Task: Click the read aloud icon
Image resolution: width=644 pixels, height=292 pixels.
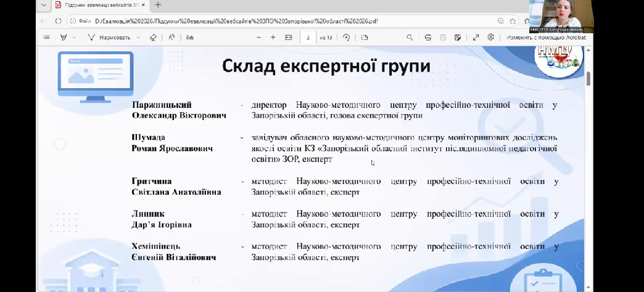Action: tap(171, 38)
